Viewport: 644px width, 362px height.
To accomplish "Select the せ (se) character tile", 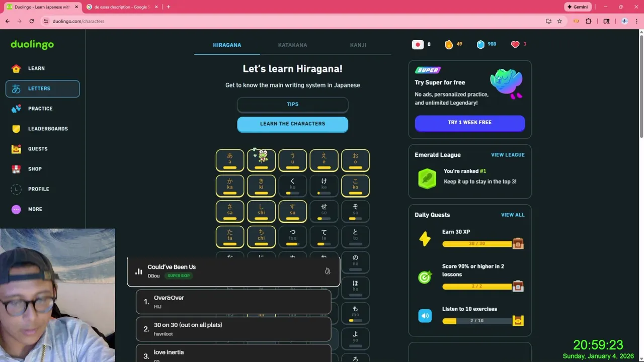I will point(324,211).
